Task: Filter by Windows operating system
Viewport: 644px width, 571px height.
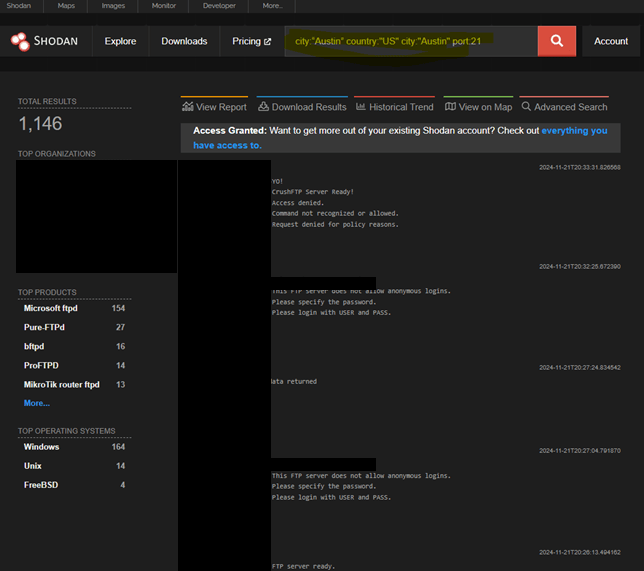Action: click(41, 447)
